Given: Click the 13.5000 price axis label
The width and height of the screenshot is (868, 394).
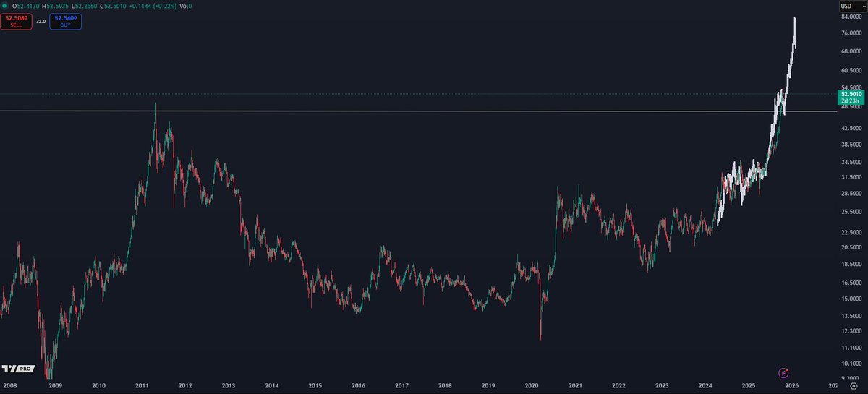Looking at the screenshot, I should click(851, 316).
